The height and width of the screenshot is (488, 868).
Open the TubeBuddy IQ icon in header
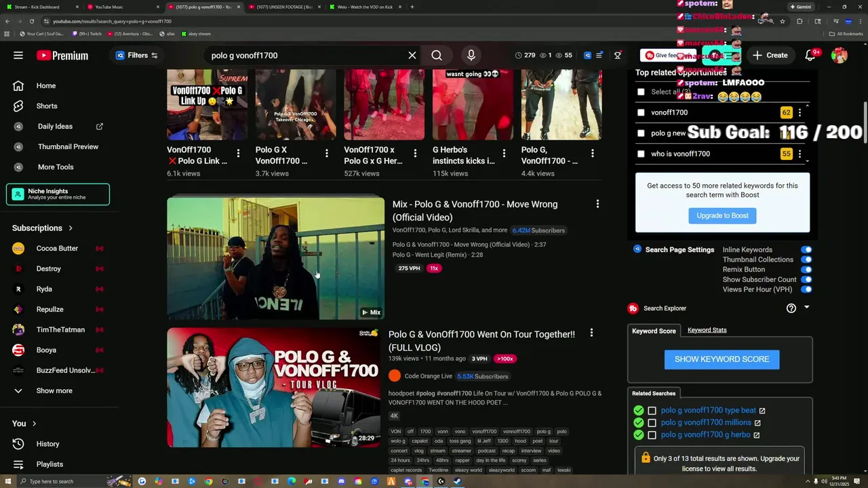[587, 56]
